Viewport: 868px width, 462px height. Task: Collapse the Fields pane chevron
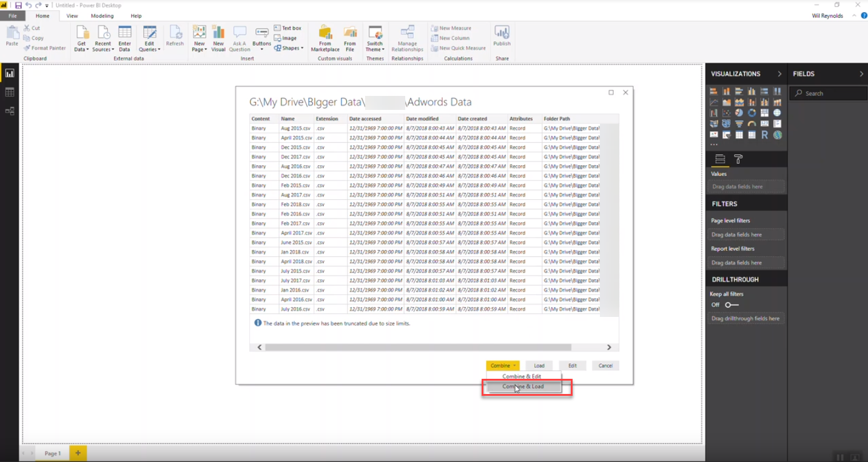[x=861, y=74]
